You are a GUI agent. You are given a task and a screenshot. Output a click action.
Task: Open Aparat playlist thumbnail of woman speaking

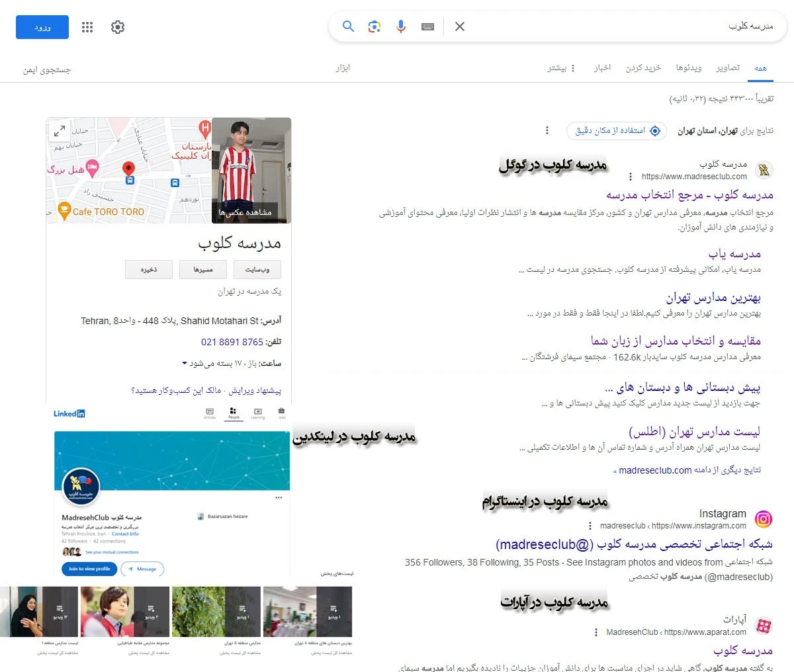[39, 612]
